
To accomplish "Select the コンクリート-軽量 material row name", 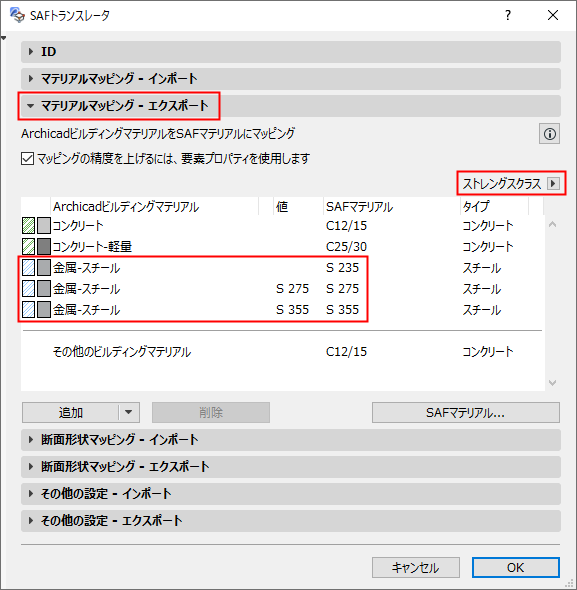I will (92, 247).
